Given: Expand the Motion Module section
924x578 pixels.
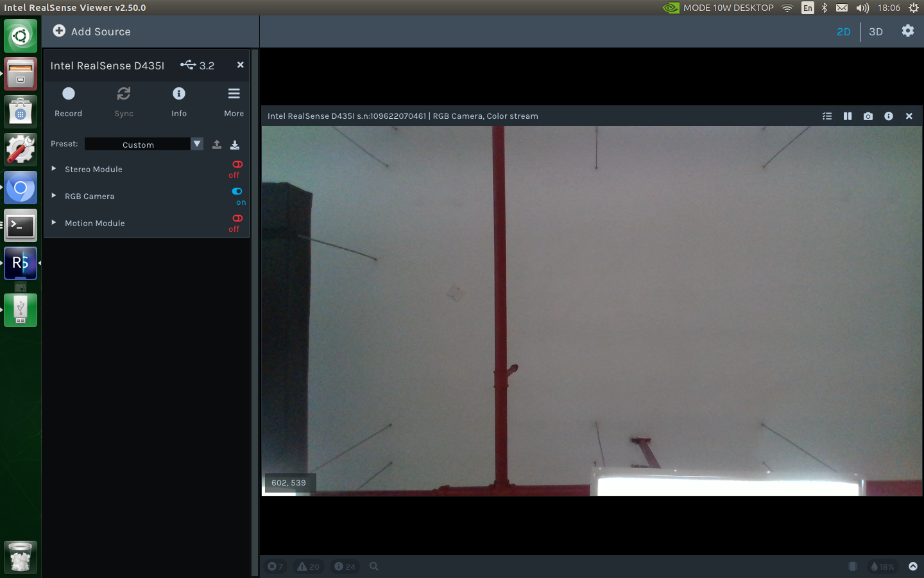Looking at the screenshot, I should pos(54,223).
